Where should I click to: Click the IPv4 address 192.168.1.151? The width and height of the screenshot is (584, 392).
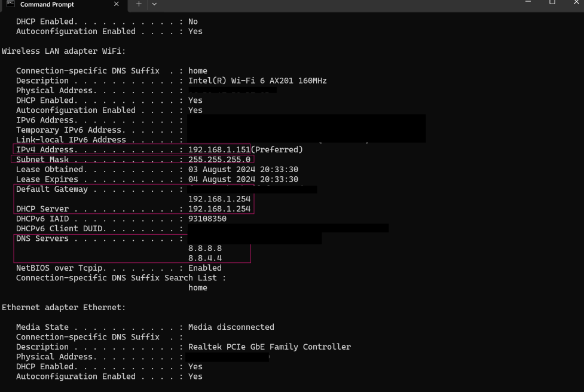(219, 149)
